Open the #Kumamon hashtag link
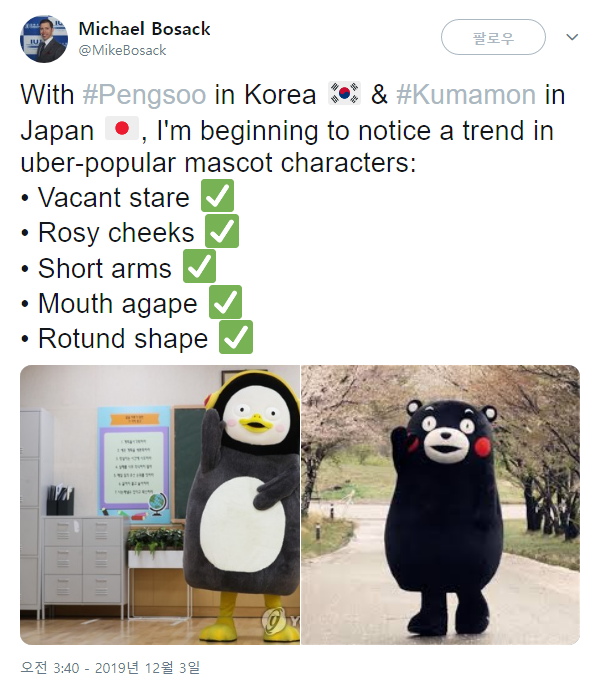Image resolution: width=598 pixels, height=686 pixels. tap(466, 94)
